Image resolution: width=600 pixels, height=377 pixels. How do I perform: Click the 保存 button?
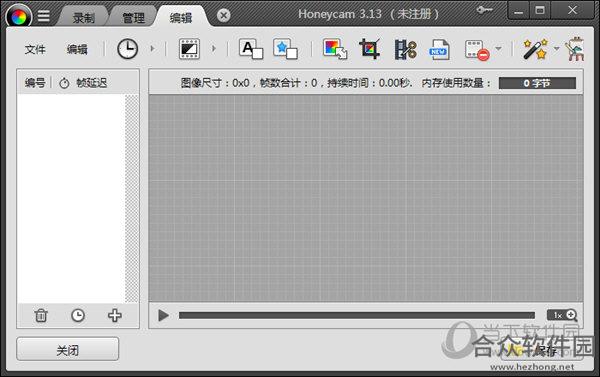pyautogui.click(x=543, y=349)
